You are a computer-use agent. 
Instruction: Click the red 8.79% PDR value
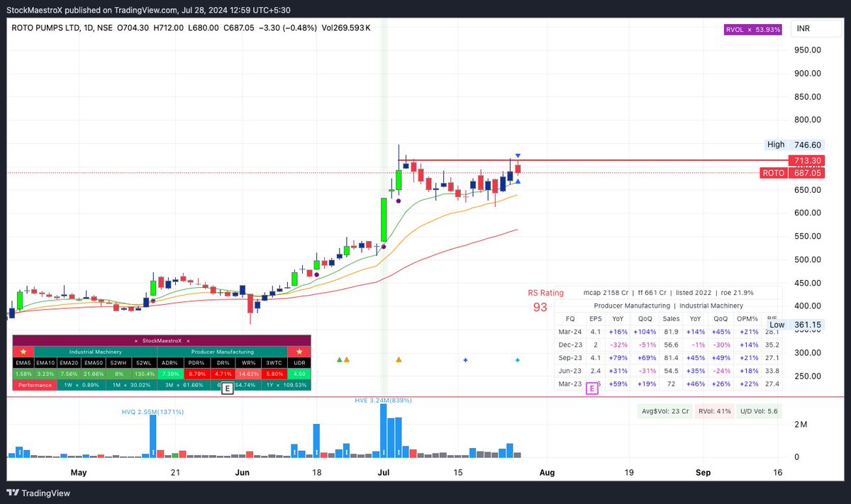196,374
